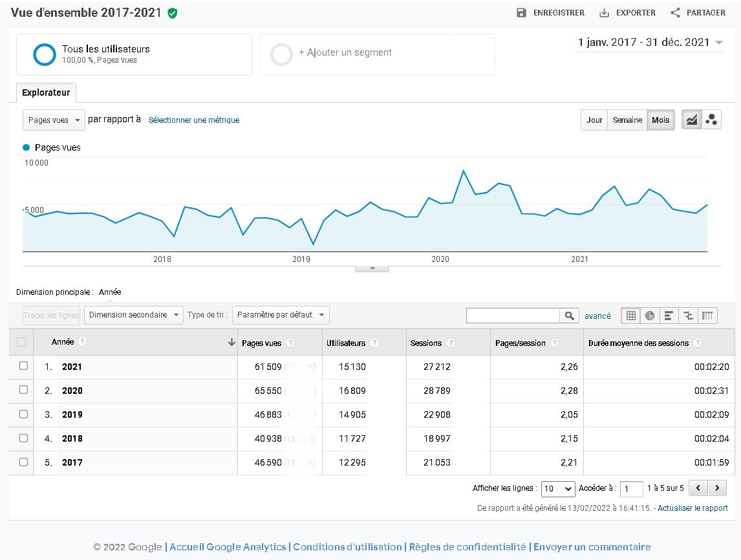741x560 pixels.
Task: Click the green verified shield icon
Action: (x=173, y=13)
